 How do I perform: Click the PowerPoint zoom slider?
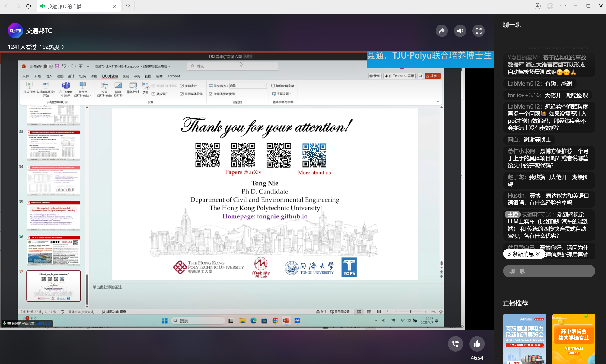point(410,312)
